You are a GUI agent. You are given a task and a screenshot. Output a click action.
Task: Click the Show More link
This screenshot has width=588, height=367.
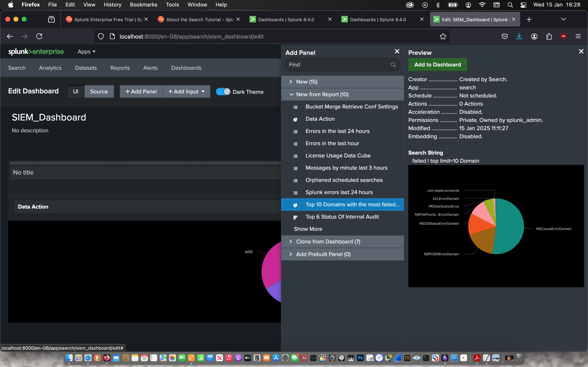click(308, 229)
